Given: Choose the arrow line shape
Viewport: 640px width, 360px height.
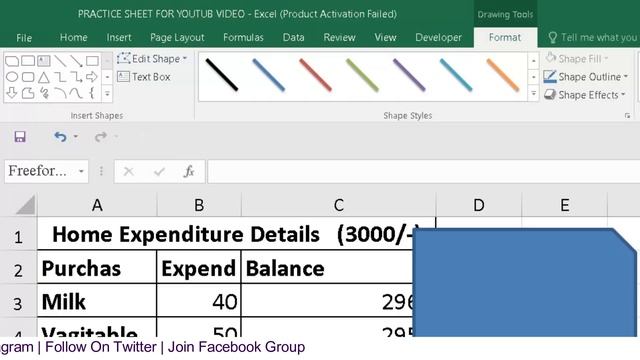Looking at the screenshot, I should click(76, 61).
